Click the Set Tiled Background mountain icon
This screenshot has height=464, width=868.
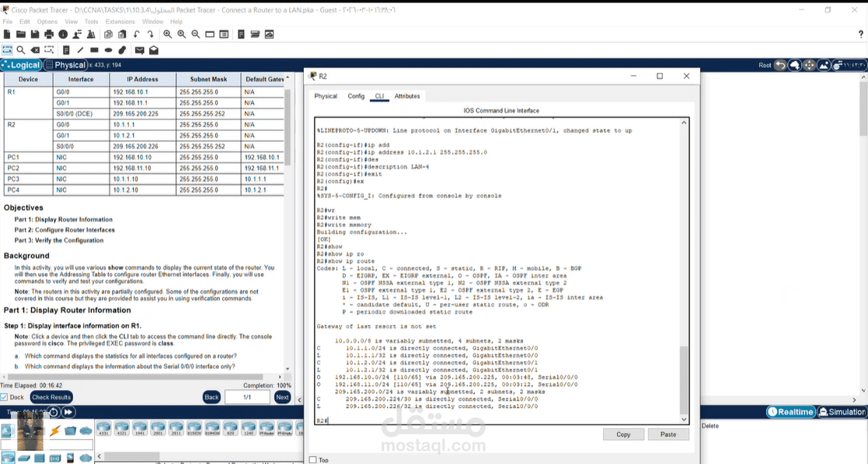(x=824, y=65)
